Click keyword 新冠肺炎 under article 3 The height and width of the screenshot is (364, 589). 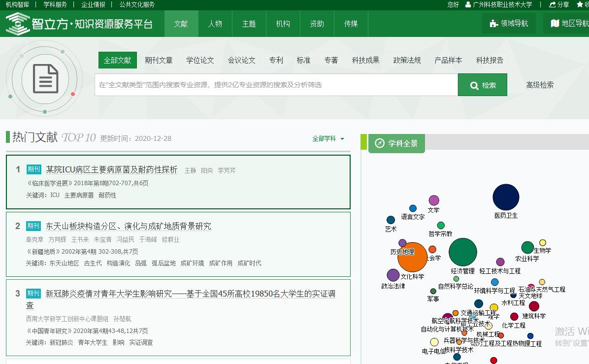(61, 342)
